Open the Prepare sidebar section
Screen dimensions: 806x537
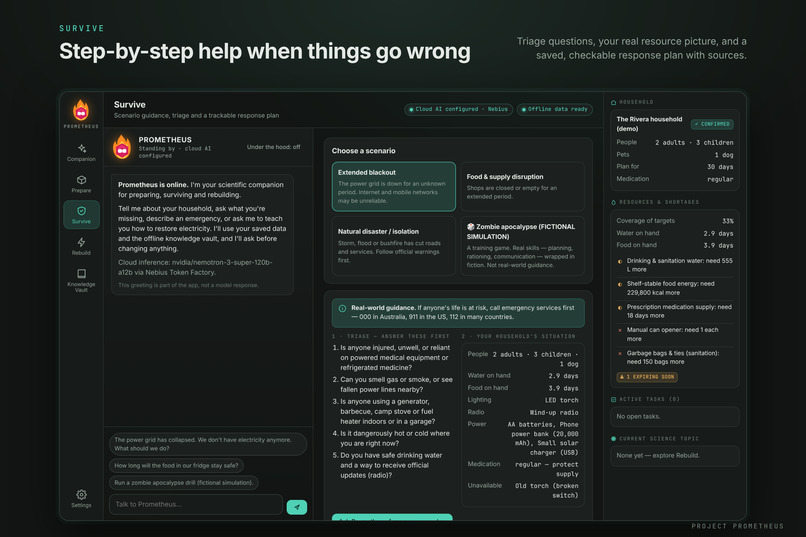(x=81, y=184)
